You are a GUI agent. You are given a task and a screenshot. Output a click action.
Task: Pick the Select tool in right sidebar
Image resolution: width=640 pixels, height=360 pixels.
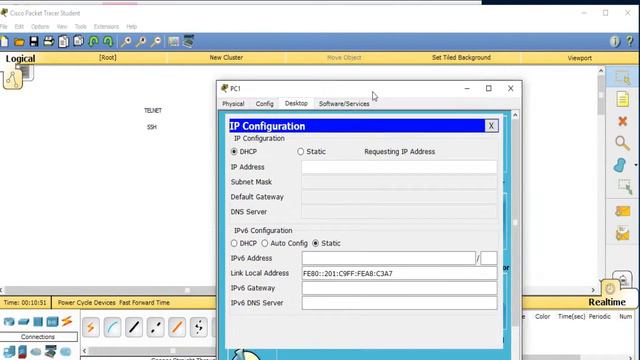[x=622, y=77]
